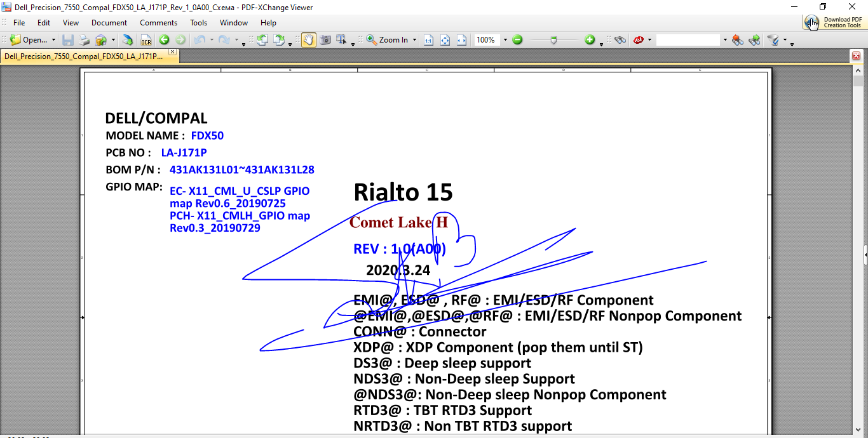Screen dimensions: 868x438
Task: Click the Zoom In magnifier tool
Action: click(387, 40)
